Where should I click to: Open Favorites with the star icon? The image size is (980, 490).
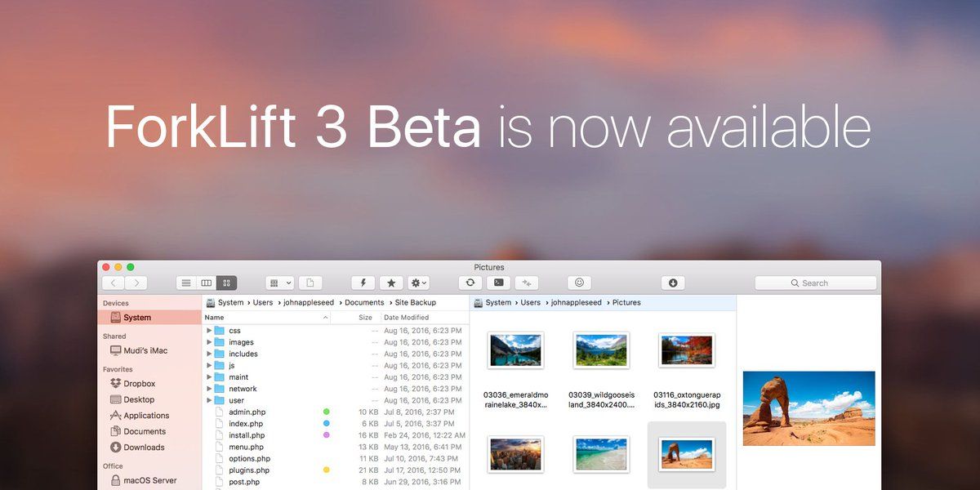[391, 283]
